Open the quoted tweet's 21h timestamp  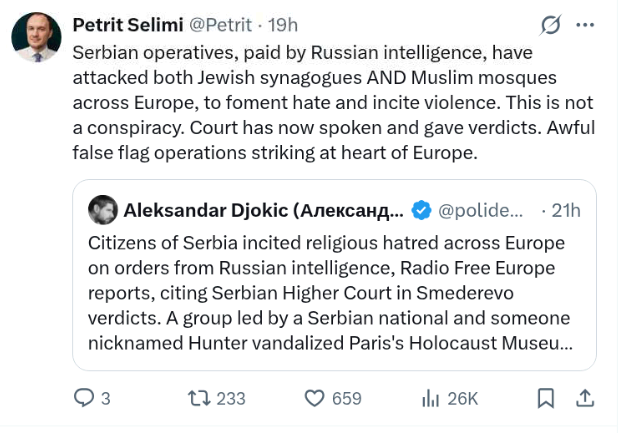[x=565, y=210]
